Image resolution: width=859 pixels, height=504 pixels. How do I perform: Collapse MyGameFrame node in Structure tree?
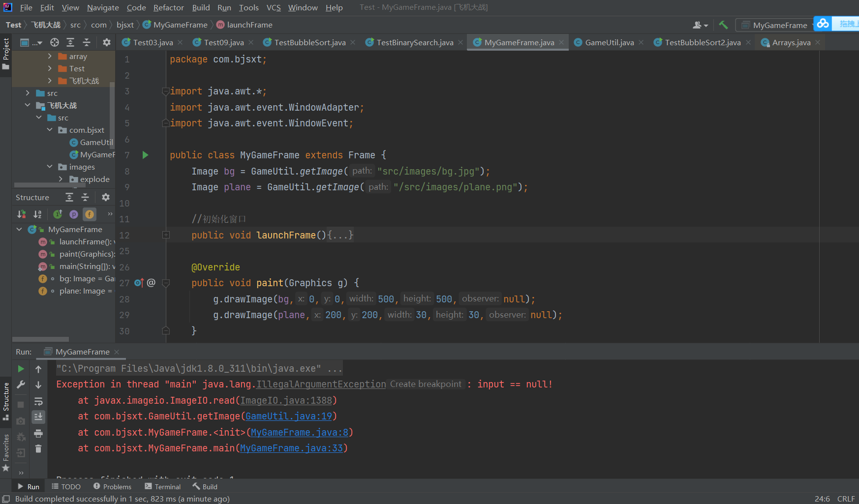(19, 229)
